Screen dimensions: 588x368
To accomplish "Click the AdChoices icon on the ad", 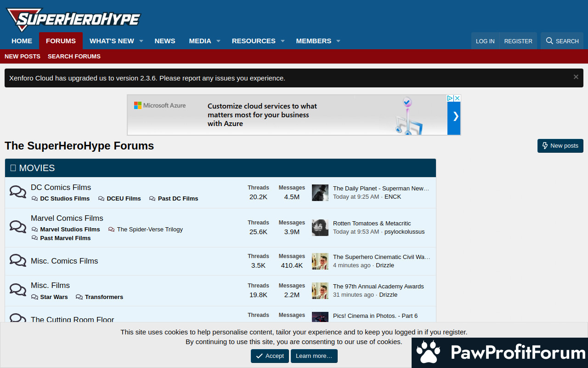I will [x=451, y=98].
